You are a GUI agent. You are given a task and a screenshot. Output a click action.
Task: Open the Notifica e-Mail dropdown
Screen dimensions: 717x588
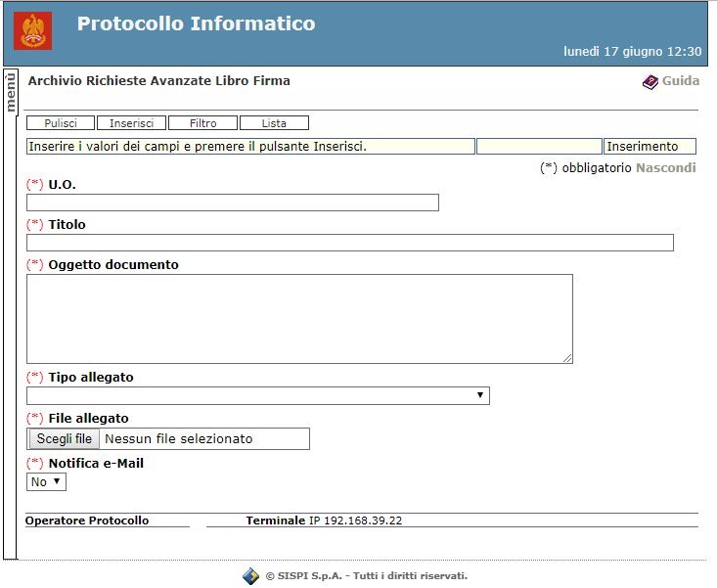coord(46,482)
